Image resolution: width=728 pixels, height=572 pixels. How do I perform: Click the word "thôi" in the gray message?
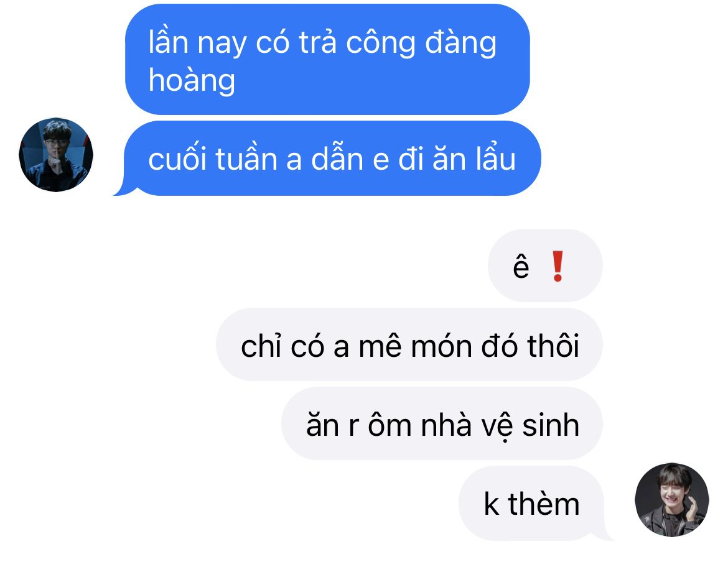(x=553, y=346)
